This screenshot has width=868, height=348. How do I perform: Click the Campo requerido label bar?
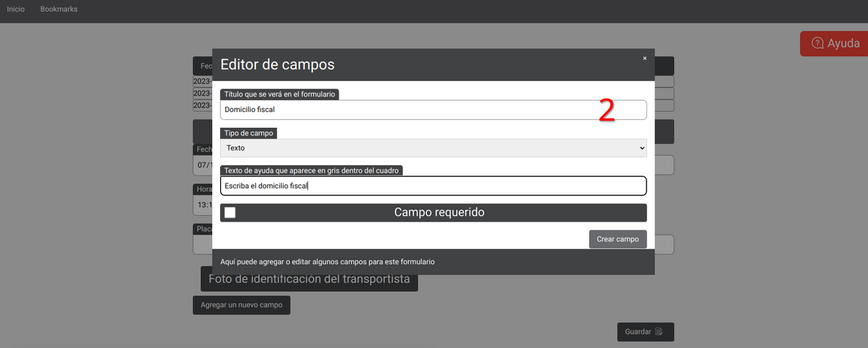439,213
